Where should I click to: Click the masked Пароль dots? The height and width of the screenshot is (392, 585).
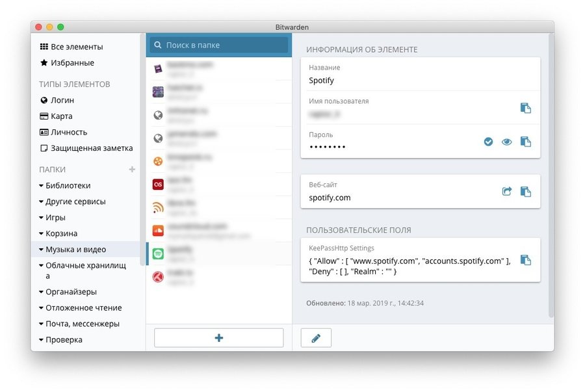pyautogui.click(x=327, y=147)
